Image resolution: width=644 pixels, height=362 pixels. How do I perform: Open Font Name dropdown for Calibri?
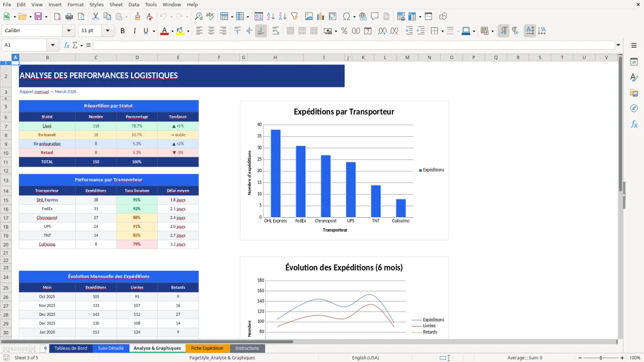pos(69,31)
